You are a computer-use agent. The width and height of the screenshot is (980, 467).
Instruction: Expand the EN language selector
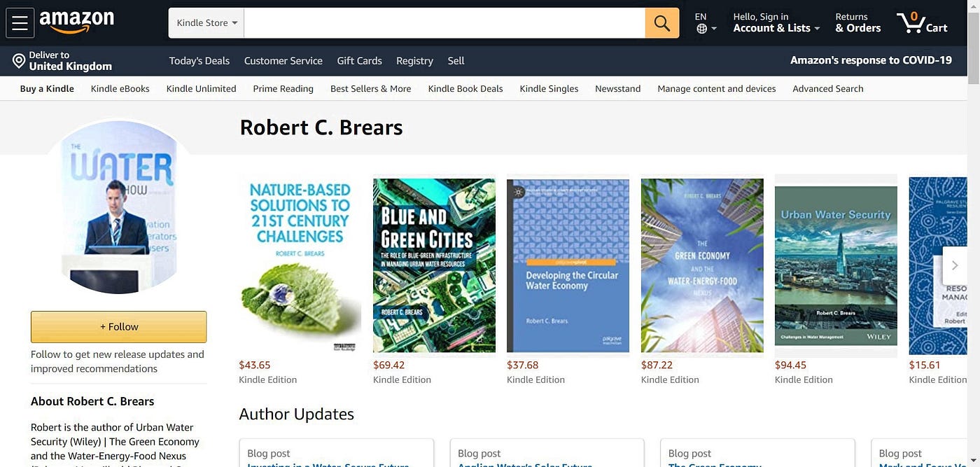(x=706, y=22)
